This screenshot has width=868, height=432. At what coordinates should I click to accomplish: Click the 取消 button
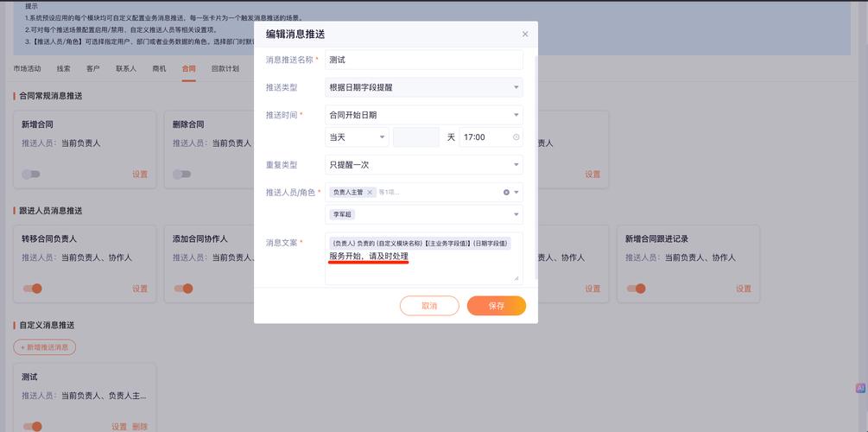pos(429,306)
